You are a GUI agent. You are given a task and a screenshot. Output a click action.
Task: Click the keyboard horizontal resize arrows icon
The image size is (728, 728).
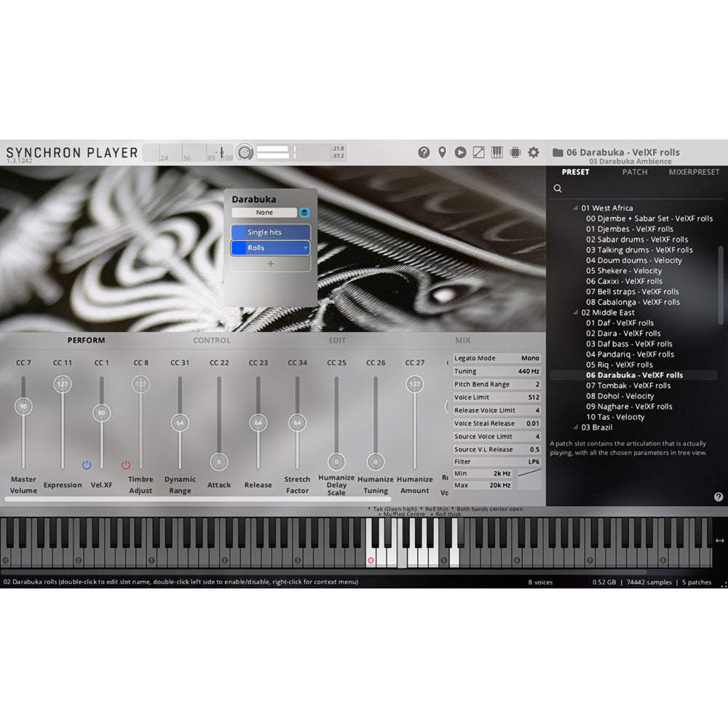(x=720, y=540)
